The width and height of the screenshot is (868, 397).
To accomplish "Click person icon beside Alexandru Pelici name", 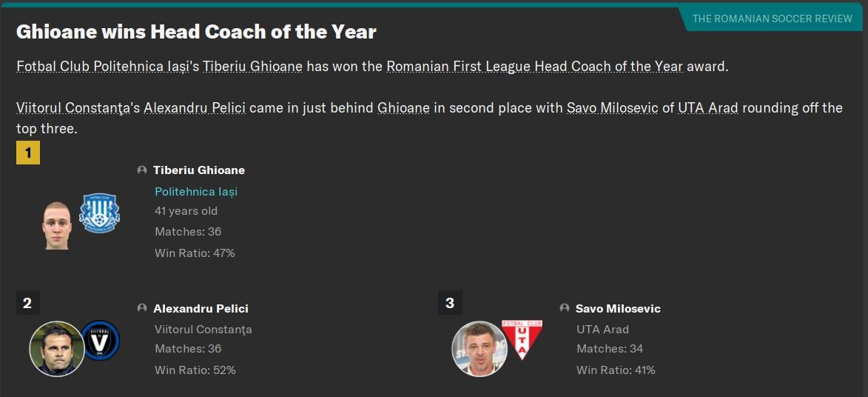I will click(142, 308).
